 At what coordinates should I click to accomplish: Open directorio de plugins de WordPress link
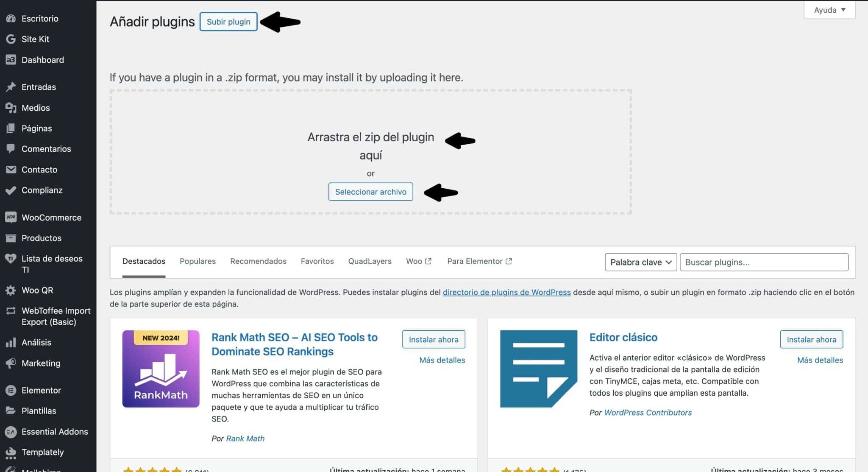[506, 292]
